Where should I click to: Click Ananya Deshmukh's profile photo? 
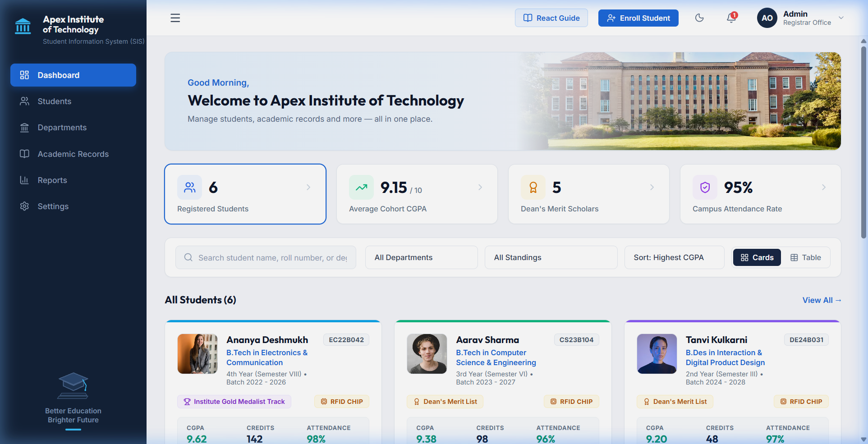197,354
